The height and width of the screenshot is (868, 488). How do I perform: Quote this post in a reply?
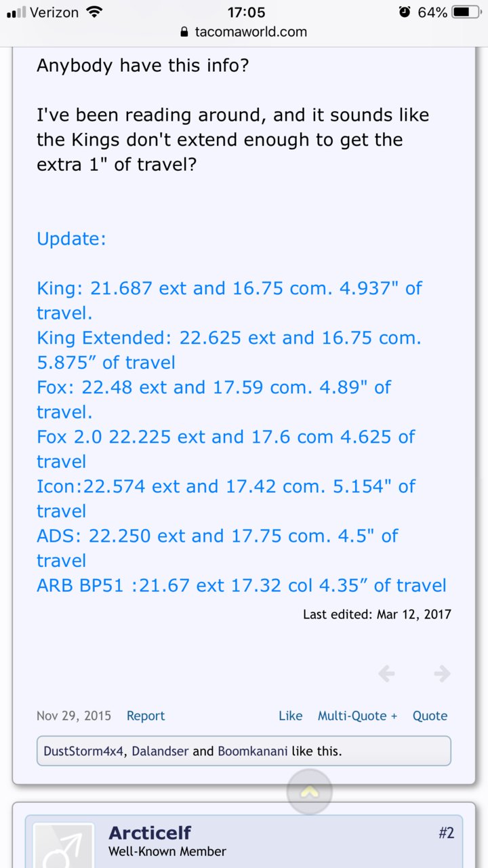(x=430, y=715)
